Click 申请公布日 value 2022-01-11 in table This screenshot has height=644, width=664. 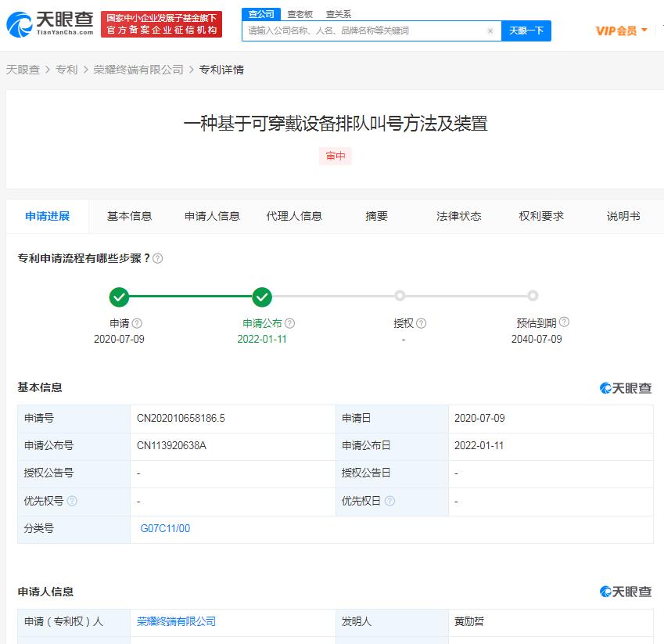[x=479, y=446]
